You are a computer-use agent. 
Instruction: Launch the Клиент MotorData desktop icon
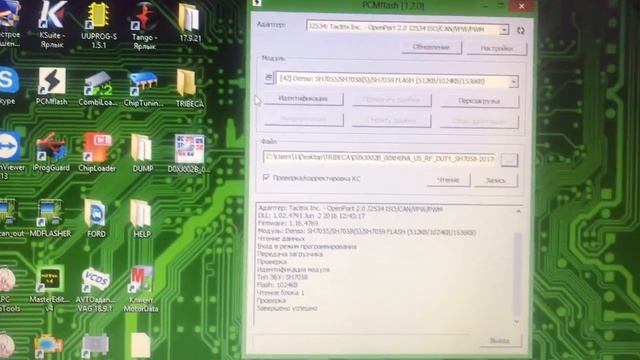tap(141, 289)
